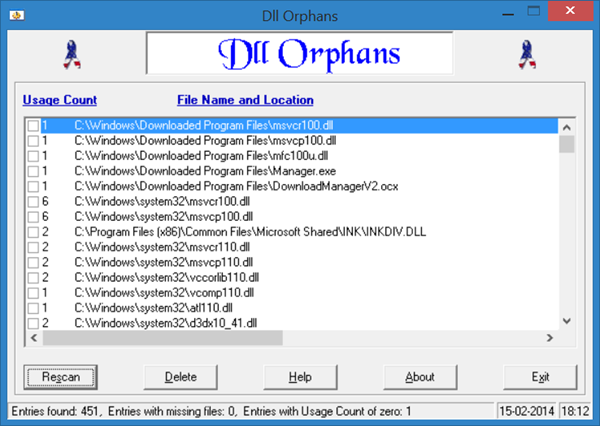
Task: Select the checkbox for system32\msvcp100.dll
Action: [33, 217]
